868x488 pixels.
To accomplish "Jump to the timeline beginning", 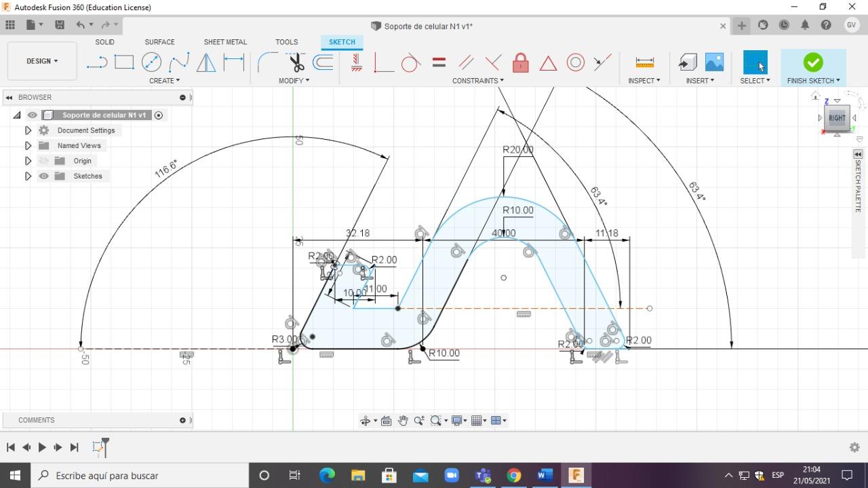I will point(10,447).
